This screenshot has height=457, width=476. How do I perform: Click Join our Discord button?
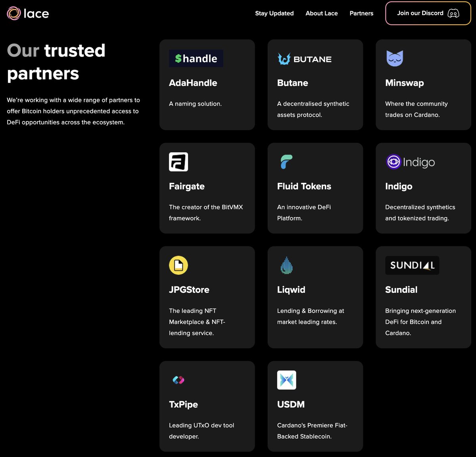click(428, 13)
